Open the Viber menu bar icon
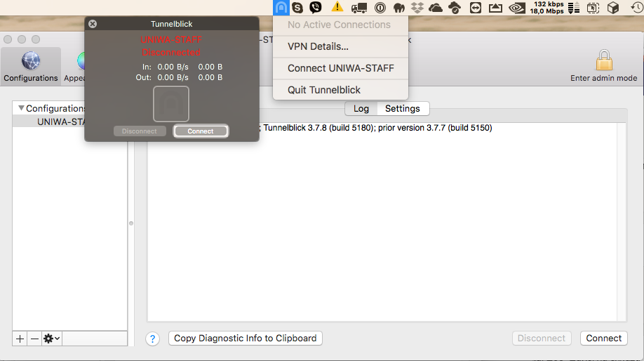Viewport: 644px width, 361px height. [x=316, y=8]
